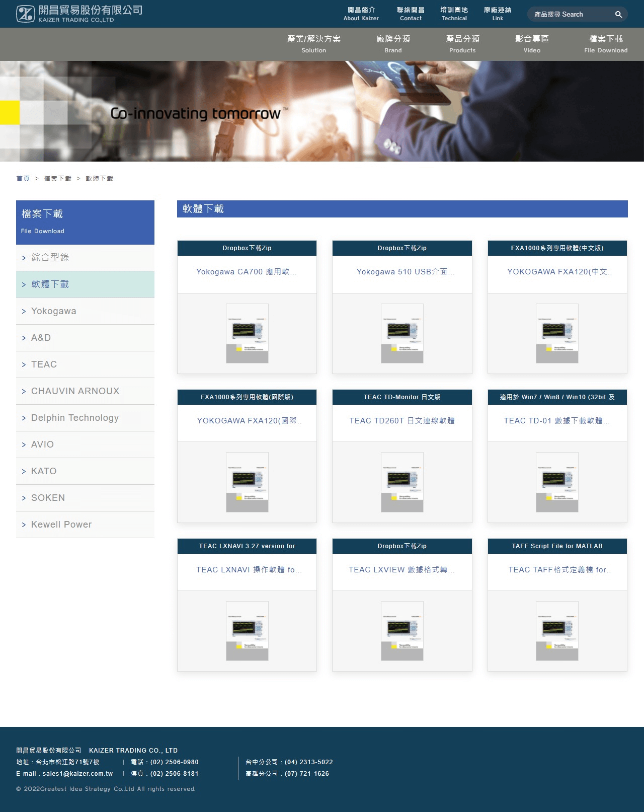Select Yokogawa in the sidebar
The image size is (644, 812).
tap(85, 311)
